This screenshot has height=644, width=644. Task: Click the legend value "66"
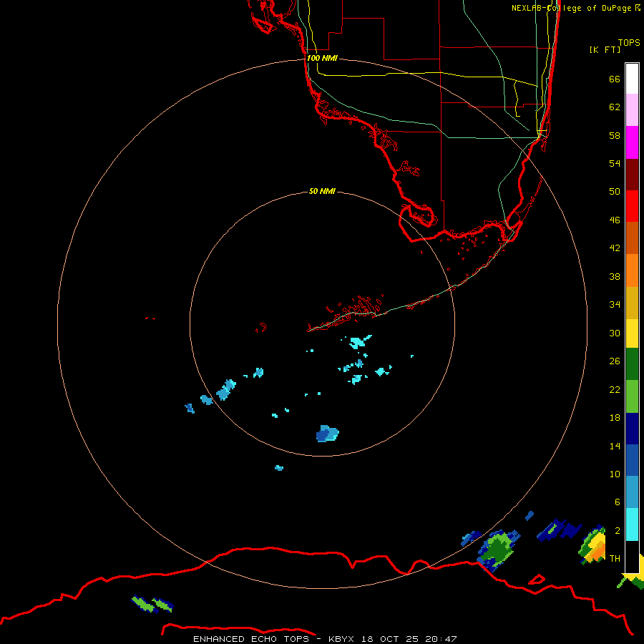click(615, 79)
